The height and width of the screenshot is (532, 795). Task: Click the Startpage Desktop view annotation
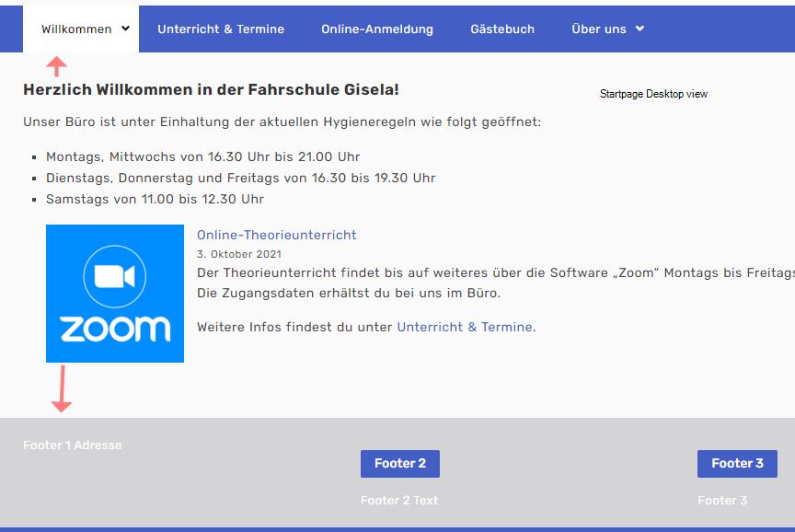tap(653, 94)
